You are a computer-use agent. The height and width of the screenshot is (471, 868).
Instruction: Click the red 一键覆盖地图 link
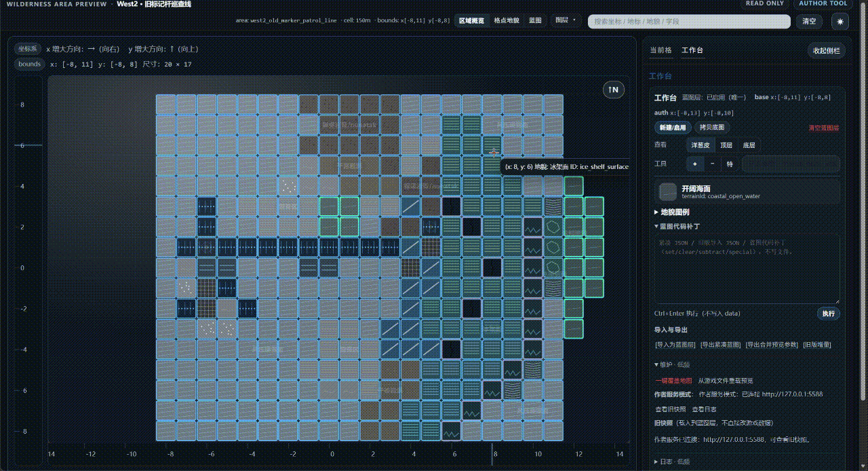pyautogui.click(x=673, y=381)
